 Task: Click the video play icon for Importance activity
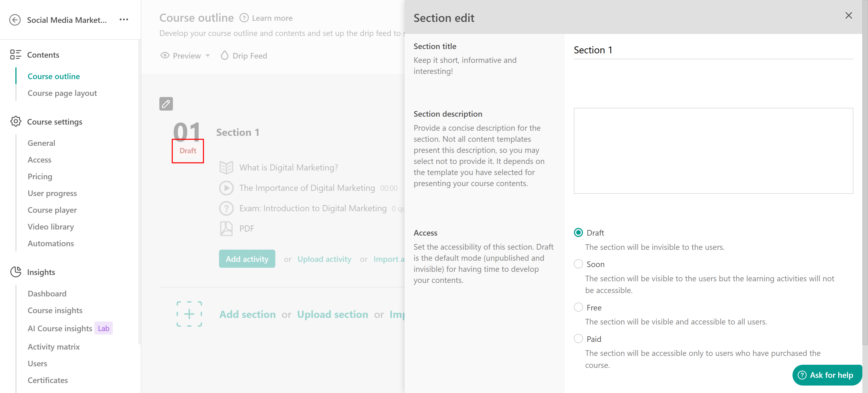226,188
